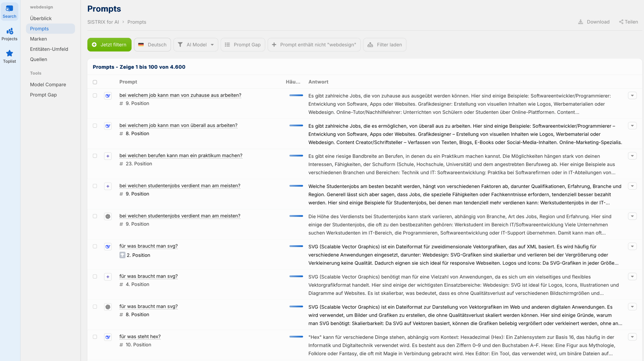Select Prompts in the sidebar menu
The width and height of the screenshot is (644, 361).
(x=50, y=29)
